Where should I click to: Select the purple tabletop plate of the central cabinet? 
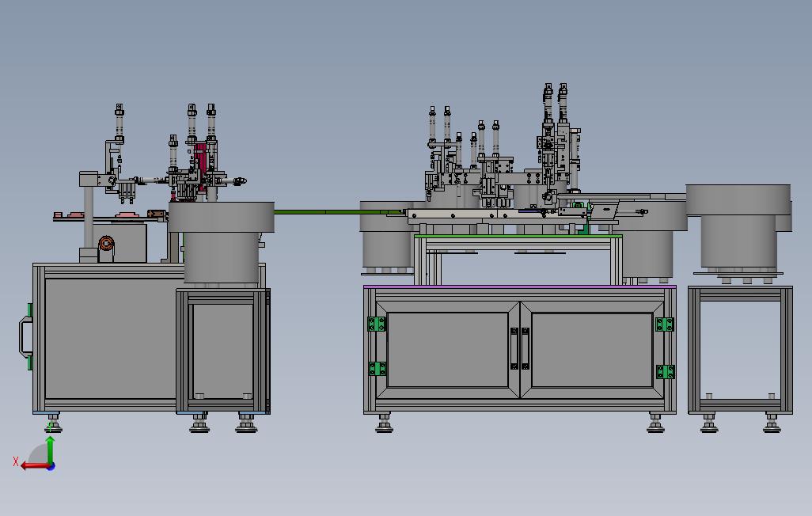point(519,286)
